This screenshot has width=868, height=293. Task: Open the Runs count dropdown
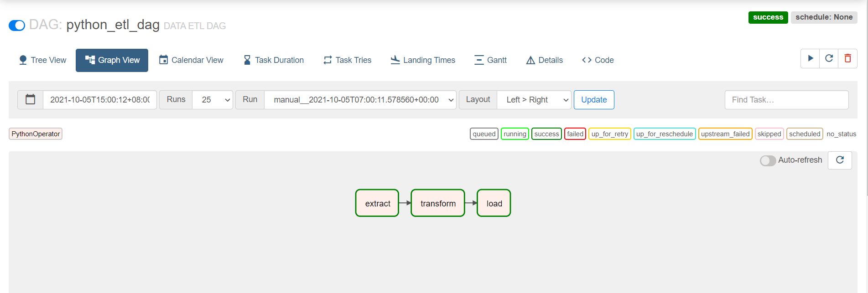click(x=213, y=100)
